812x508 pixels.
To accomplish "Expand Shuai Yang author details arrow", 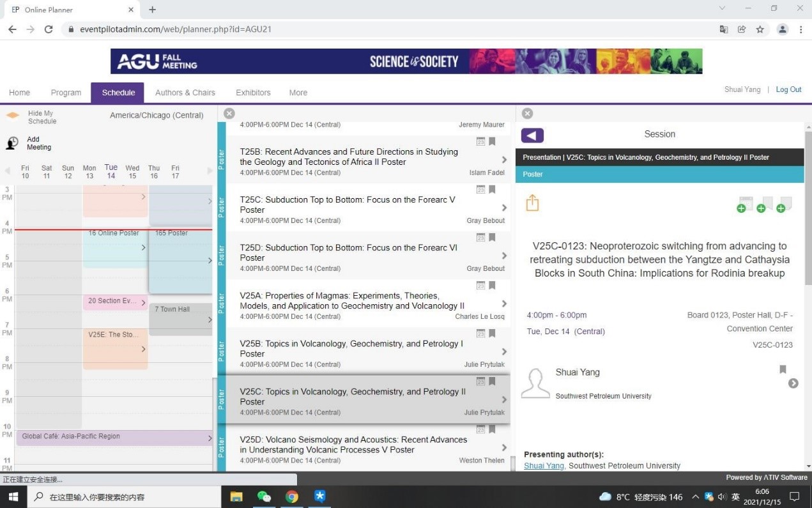I will pyautogui.click(x=793, y=383).
